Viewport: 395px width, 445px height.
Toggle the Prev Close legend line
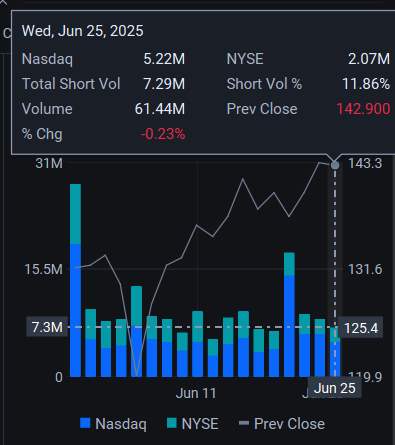click(282, 424)
